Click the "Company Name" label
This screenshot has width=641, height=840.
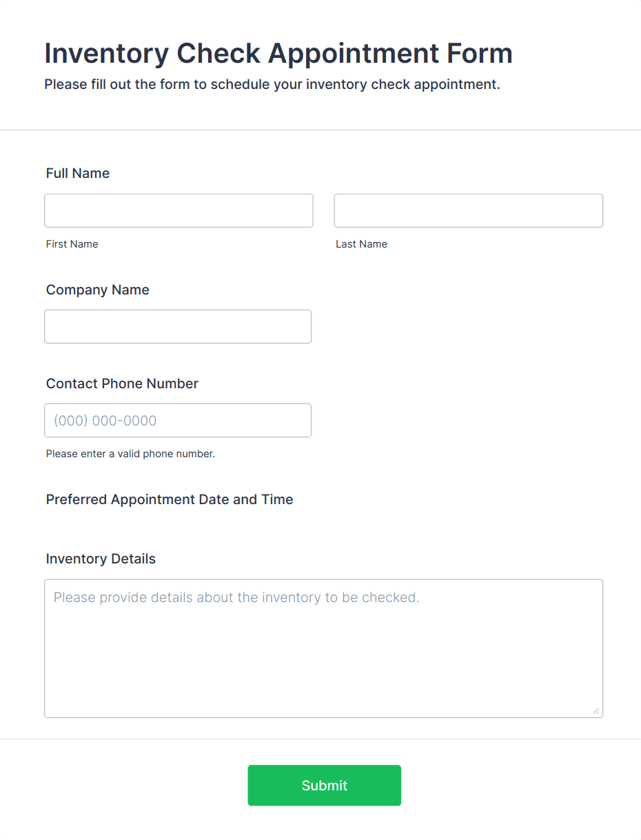point(98,290)
